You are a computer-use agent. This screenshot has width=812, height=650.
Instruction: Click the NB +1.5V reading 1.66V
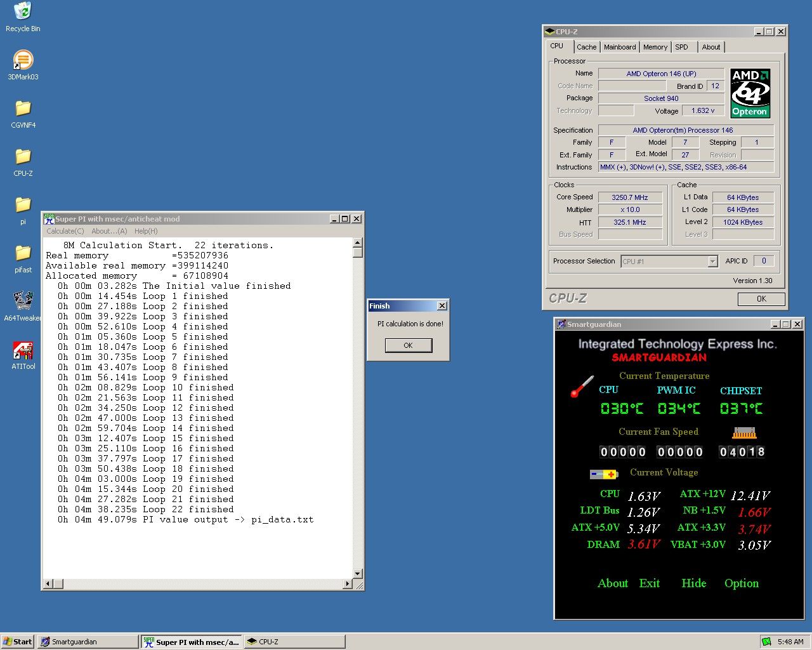[x=754, y=512]
